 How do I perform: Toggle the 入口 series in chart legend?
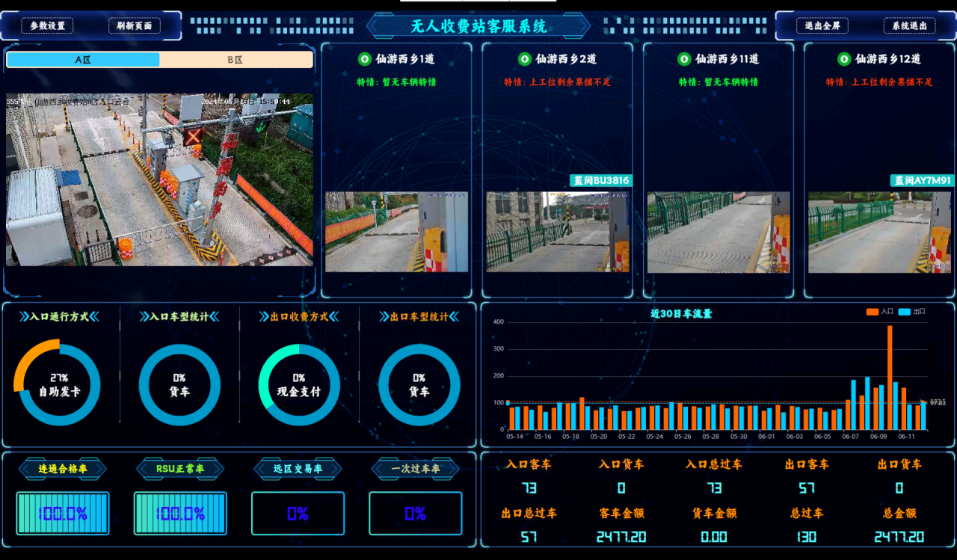(880, 312)
